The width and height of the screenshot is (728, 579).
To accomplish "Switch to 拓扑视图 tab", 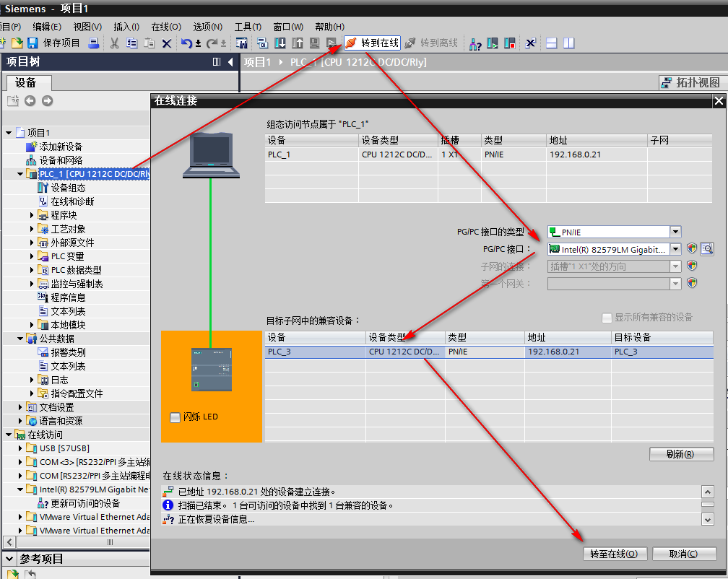I will 692,82.
